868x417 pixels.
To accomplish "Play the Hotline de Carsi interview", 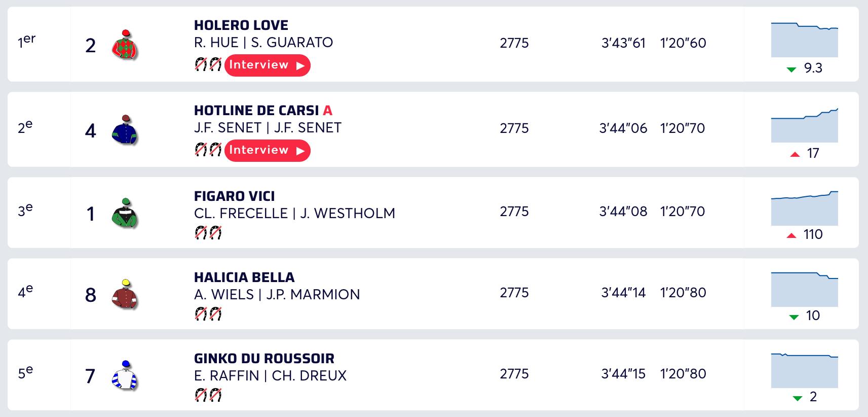I will click(267, 150).
